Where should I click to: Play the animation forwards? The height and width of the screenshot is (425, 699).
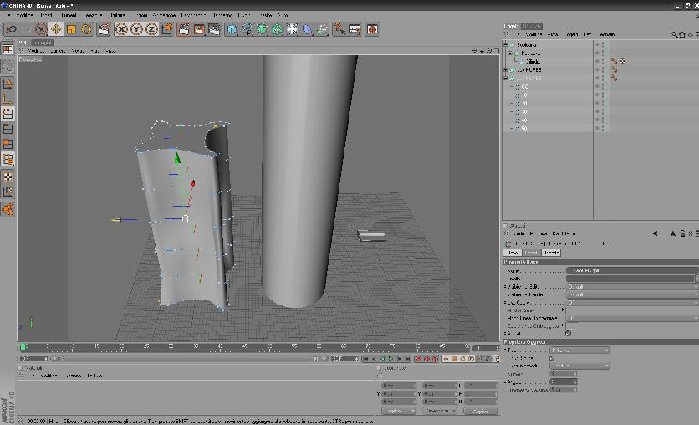[x=391, y=359]
